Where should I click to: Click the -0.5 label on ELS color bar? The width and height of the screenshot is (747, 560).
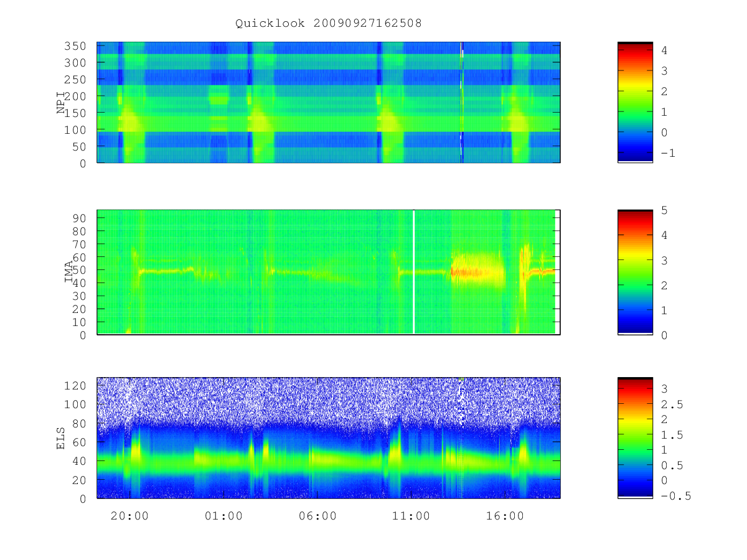pos(675,496)
